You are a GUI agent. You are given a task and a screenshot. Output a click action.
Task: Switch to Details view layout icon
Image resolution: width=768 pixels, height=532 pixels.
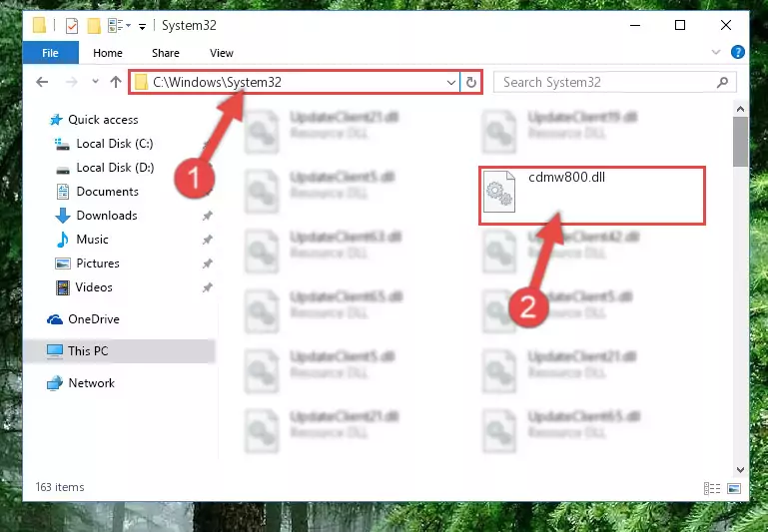712,488
